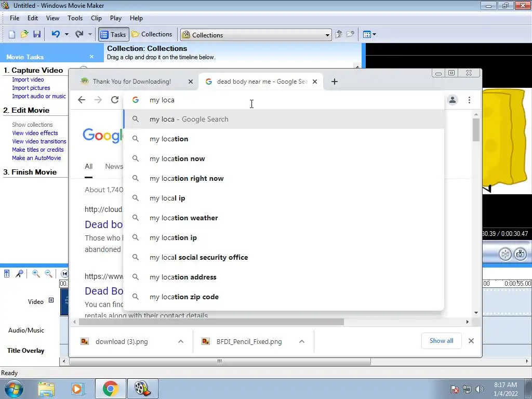
Task: Open the Edit menu
Action: [x=33, y=18]
